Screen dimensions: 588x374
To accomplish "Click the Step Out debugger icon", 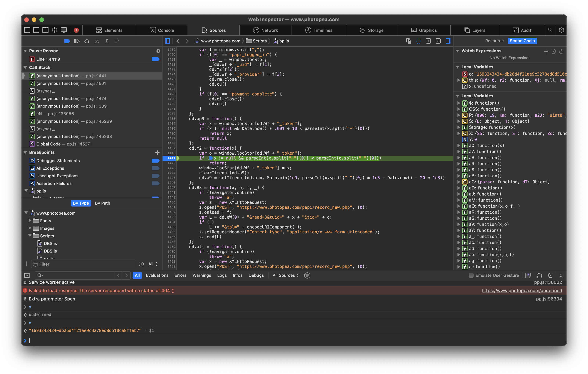I will [x=107, y=41].
